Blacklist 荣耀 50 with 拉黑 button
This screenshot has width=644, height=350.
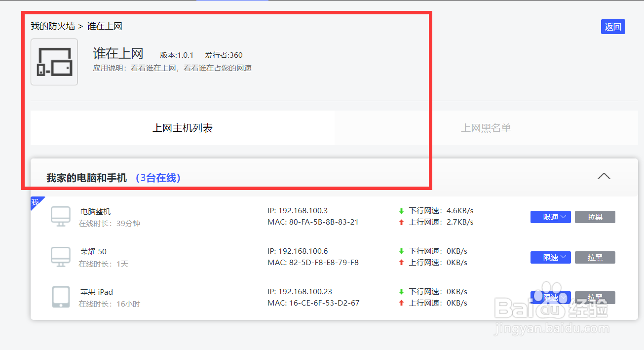[x=595, y=257]
